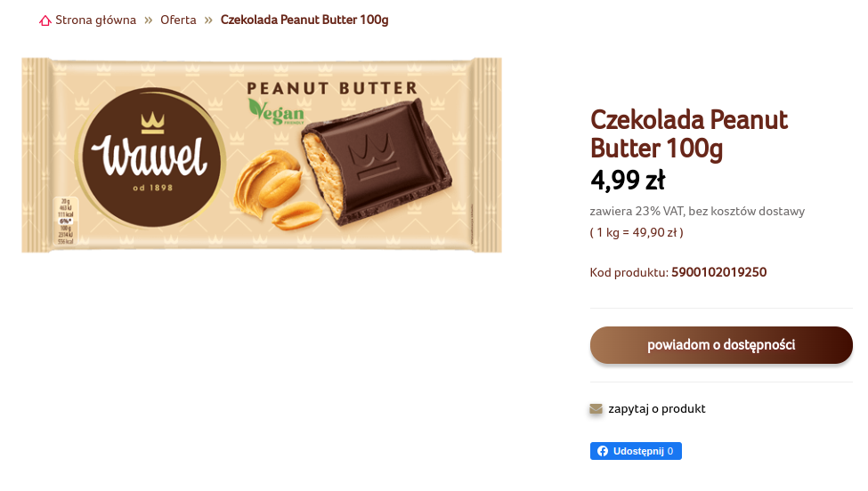The height and width of the screenshot is (491, 868).
Task: Click the nutrition info label on the wrapper
Action: coord(65,221)
